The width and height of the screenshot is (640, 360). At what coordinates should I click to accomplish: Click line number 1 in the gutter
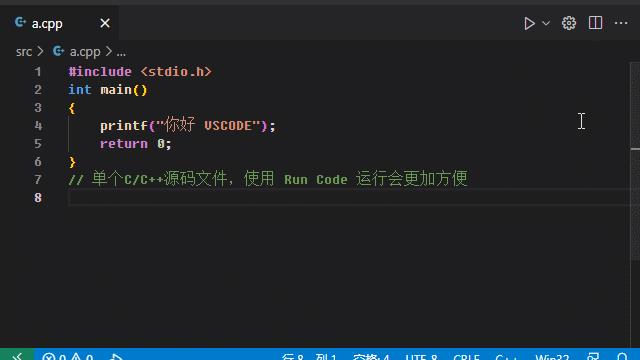38,72
